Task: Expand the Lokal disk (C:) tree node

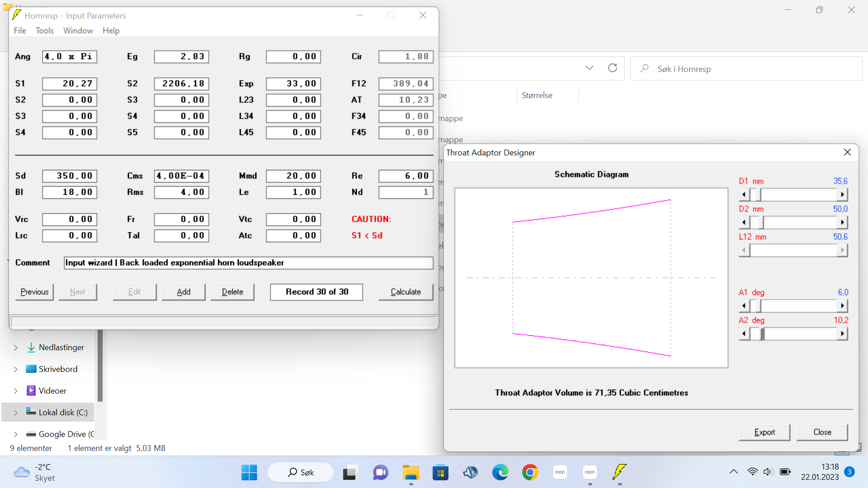Action: tap(16, 413)
